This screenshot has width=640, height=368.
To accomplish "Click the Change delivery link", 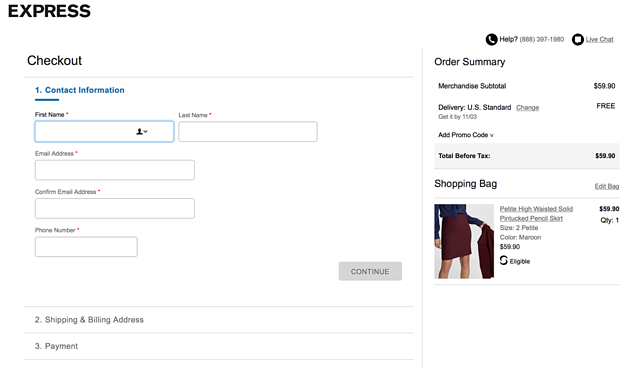I will [527, 107].
